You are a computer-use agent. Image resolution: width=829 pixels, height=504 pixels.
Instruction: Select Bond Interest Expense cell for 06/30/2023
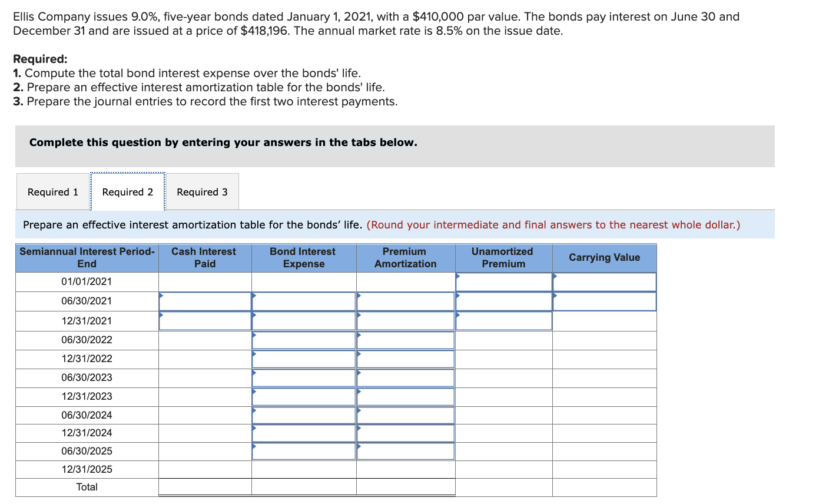point(304,378)
